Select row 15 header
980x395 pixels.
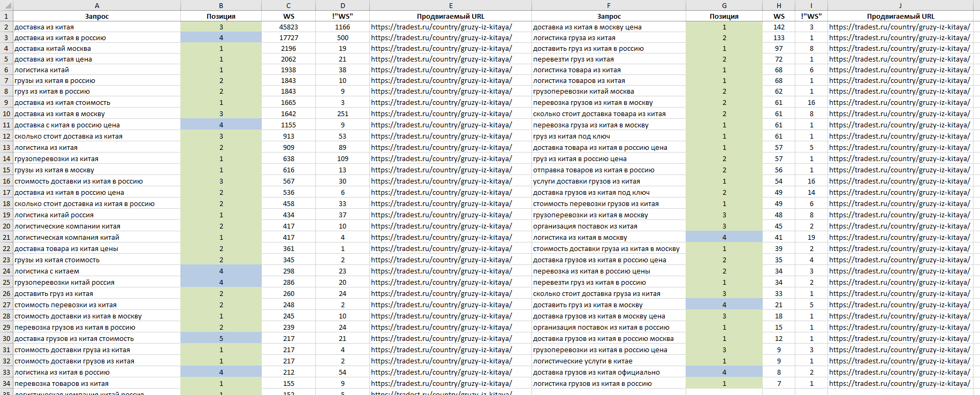[6, 170]
